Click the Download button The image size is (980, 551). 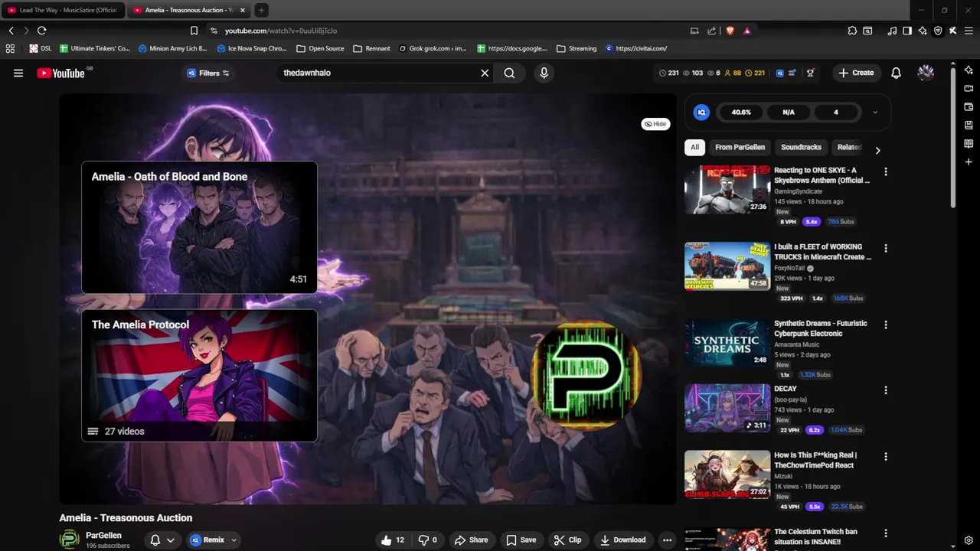tap(622, 540)
